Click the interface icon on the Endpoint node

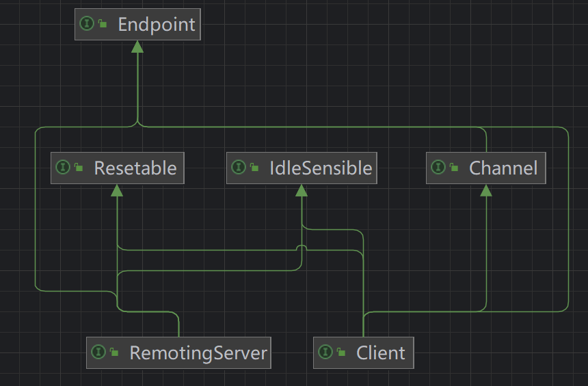coord(87,24)
